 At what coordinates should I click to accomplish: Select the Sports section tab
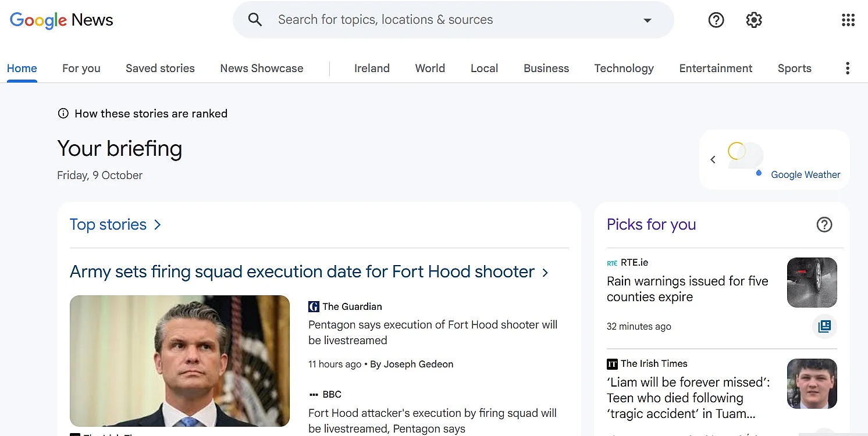[794, 69]
